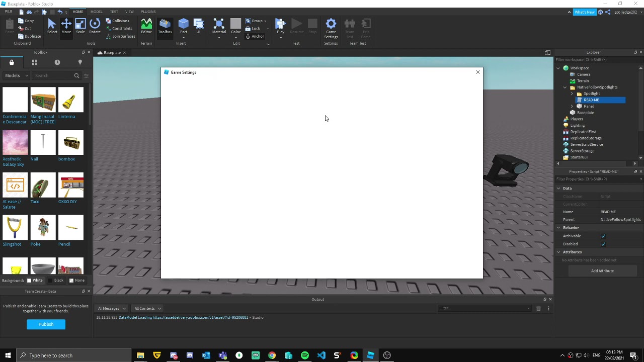Click the Windows taskbar search box
Viewport: 644px width, 362px height.
click(73, 355)
